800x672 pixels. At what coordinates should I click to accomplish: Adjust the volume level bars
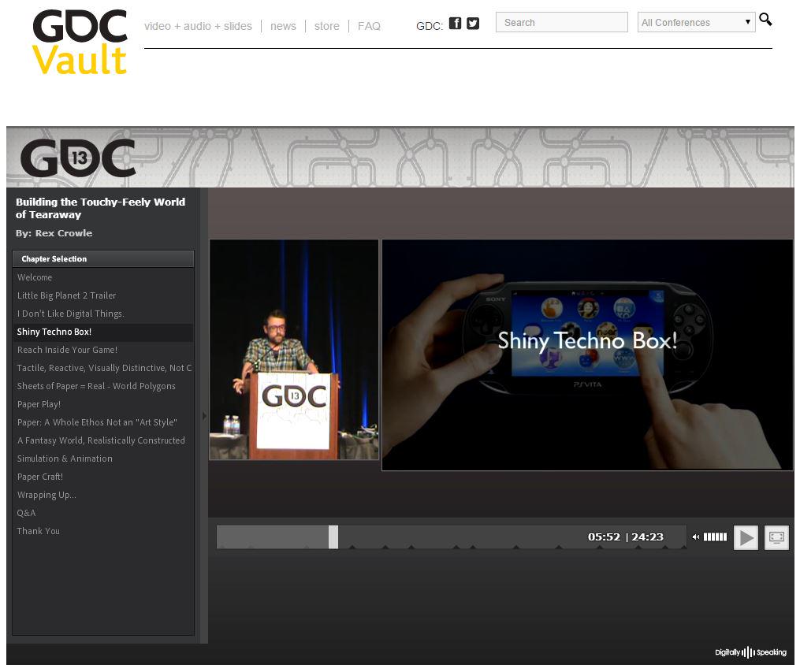pos(715,536)
